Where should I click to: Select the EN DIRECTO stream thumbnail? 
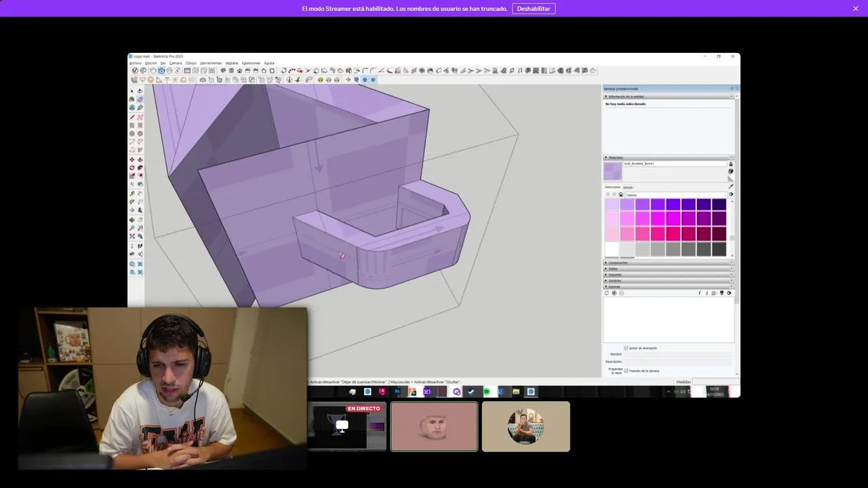click(x=347, y=426)
